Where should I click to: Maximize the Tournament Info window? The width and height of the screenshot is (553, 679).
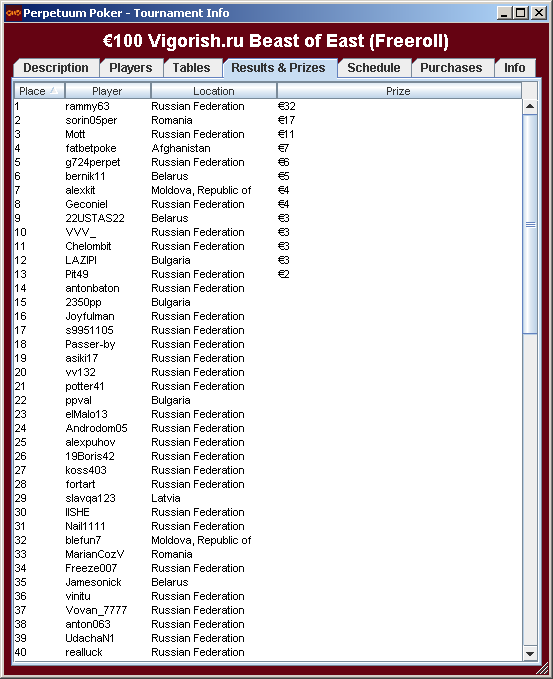[521, 13]
